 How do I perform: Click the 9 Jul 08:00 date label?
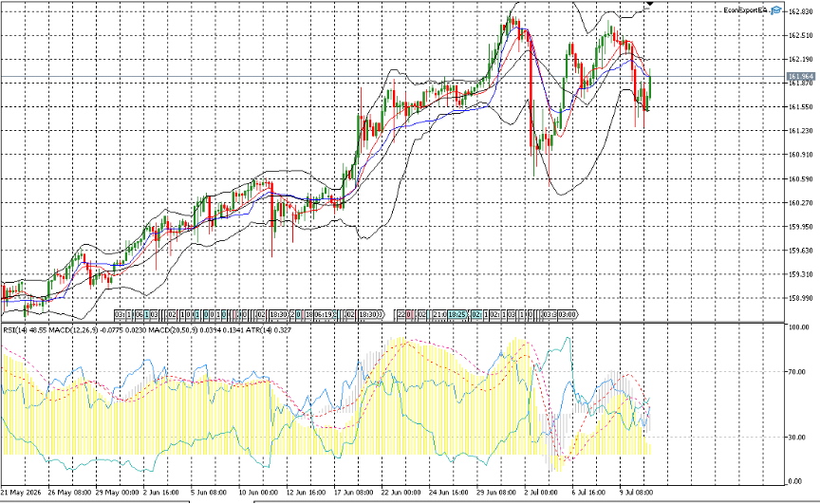click(x=636, y=493)
